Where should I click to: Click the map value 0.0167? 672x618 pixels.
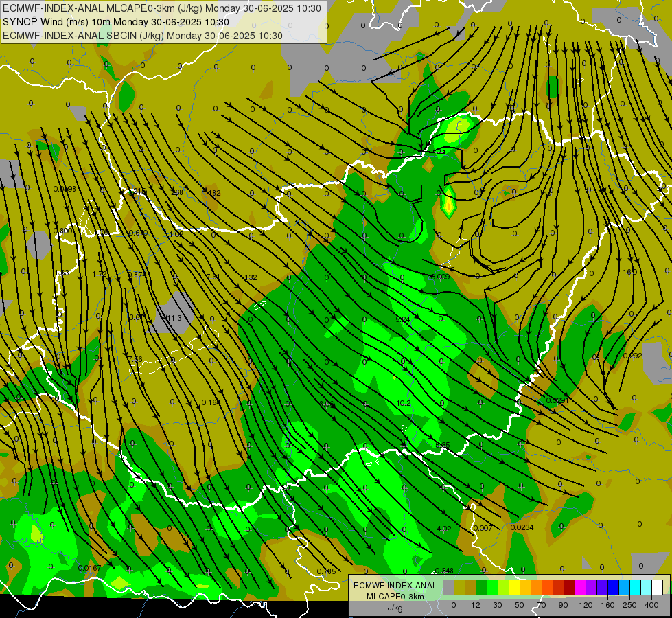tap(89, 568)
